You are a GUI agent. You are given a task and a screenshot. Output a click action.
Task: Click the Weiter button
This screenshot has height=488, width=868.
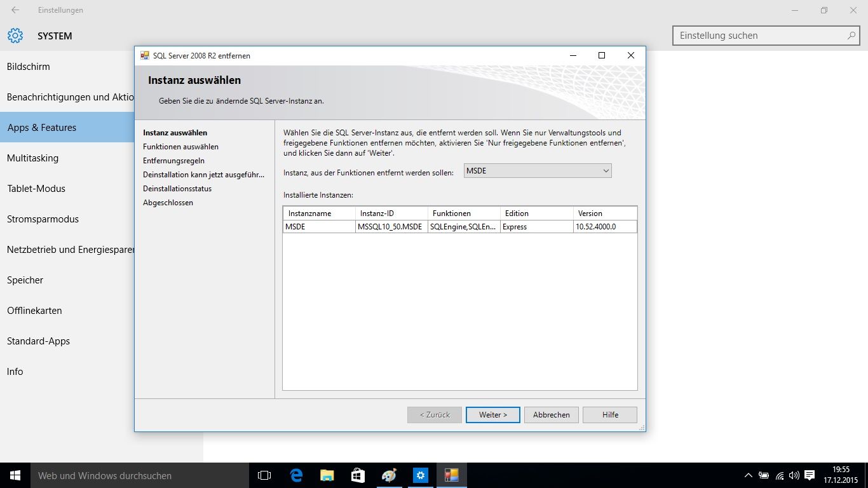coord(493,415)
